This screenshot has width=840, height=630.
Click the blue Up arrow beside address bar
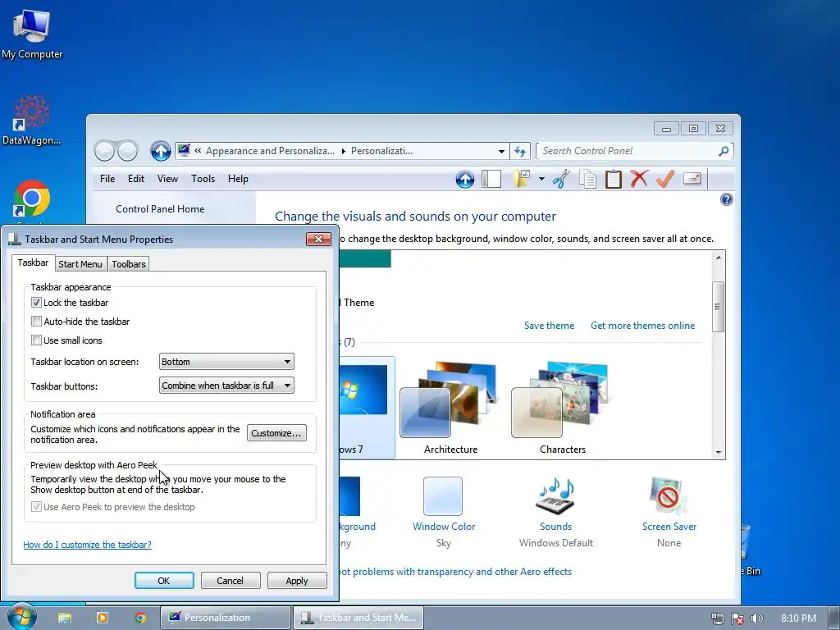click(x=160, y=151)
